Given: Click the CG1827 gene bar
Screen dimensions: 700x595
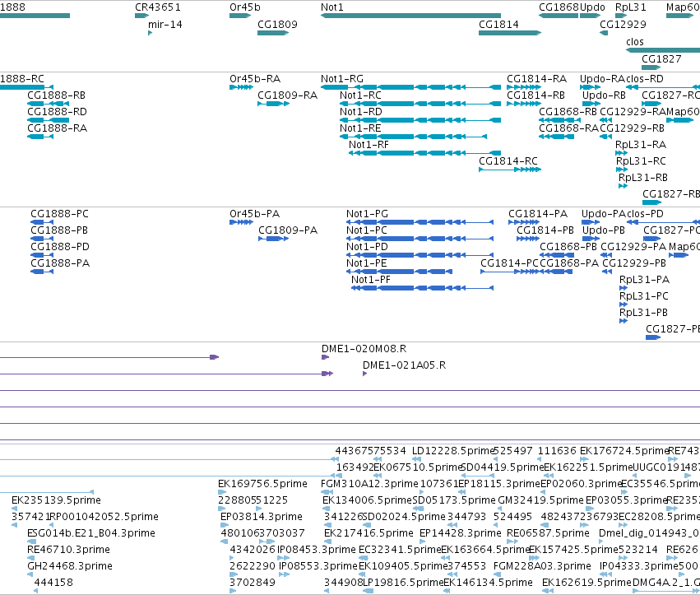Looking at the screenshot, I should point(651,67).
